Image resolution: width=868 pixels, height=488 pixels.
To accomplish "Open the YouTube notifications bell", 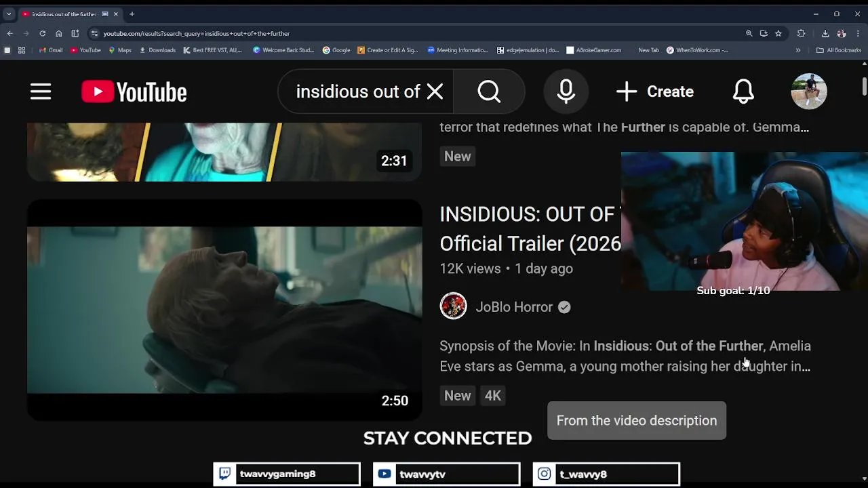I will click(743, 91).
